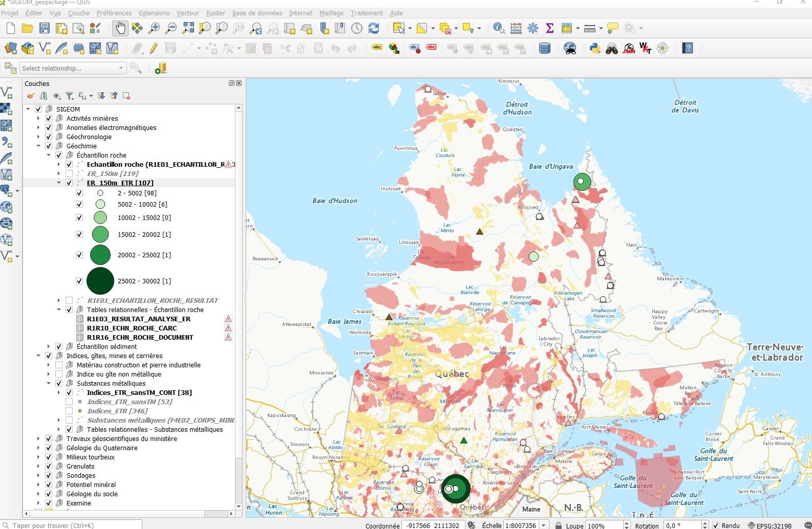Enable Matériau construction et pierre industrielle checkbox

(59, 365)
